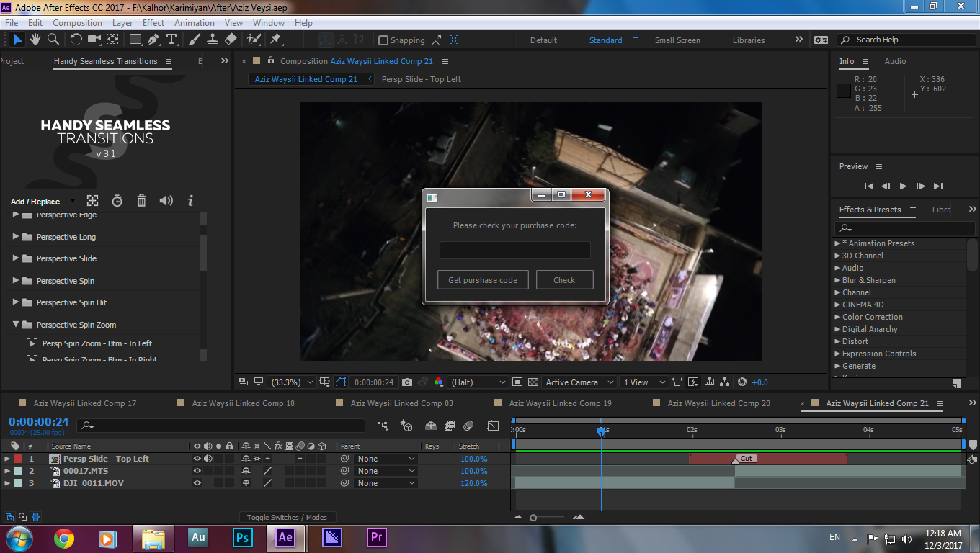Select the Pan Behind anchor point tool
This screenshot has height=553, width=980.
click(113, 40)
